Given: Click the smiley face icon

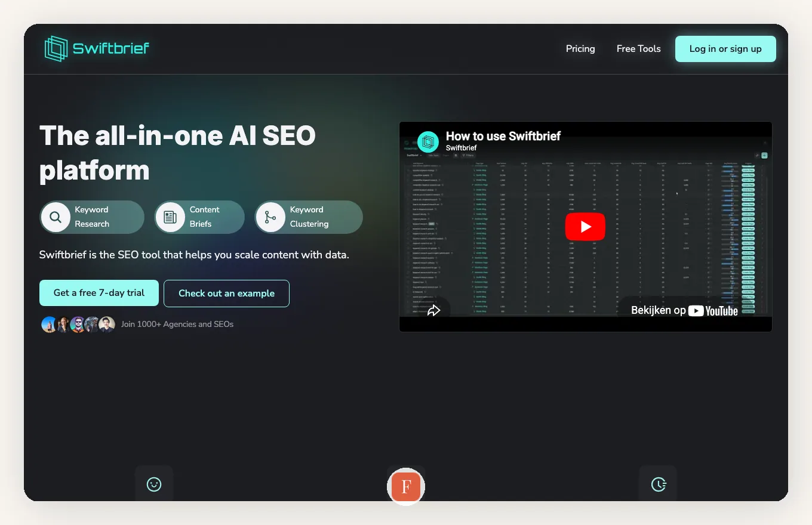Looking at the screenshot, I should (x=154, y=484).
